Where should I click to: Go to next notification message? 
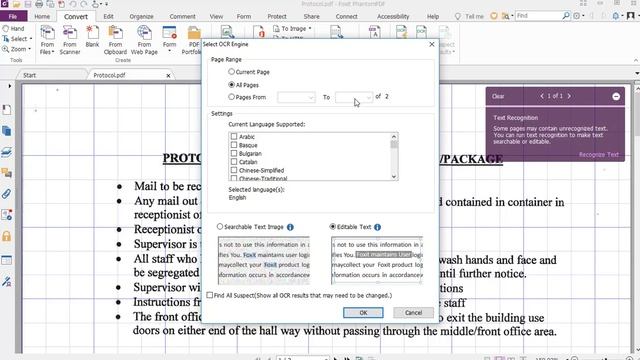pos(569,96)
